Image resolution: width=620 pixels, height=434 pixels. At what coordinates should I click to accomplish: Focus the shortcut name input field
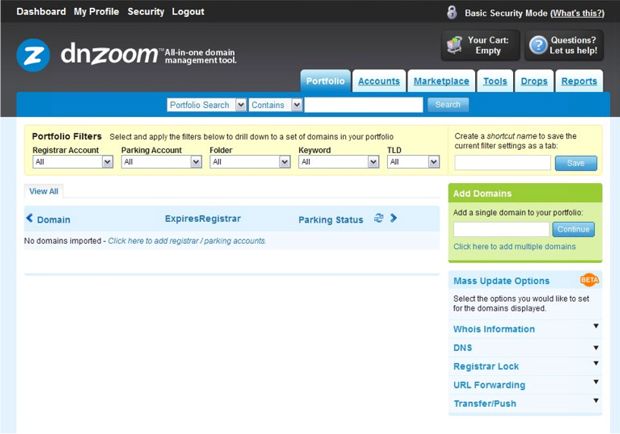[x=502, y=163]
